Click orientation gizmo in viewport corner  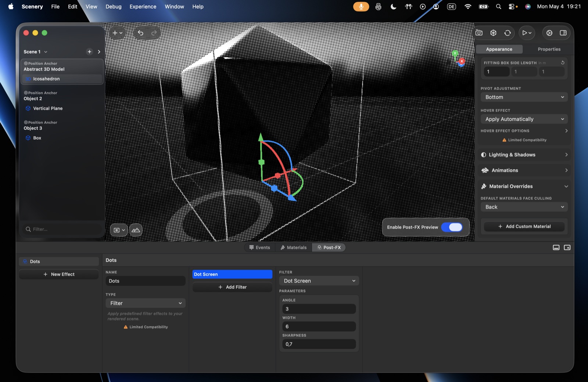pos(458,59)
